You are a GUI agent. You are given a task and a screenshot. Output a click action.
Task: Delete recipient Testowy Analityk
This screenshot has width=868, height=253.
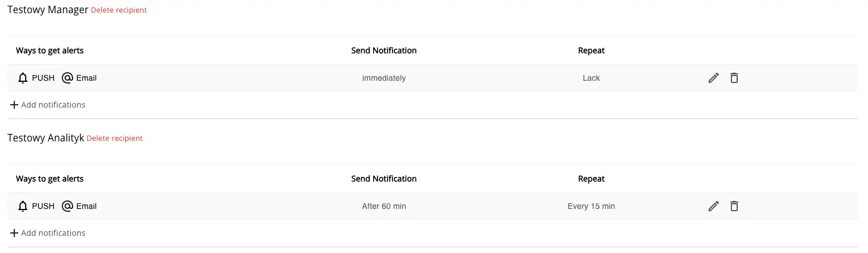pos(114,139)
